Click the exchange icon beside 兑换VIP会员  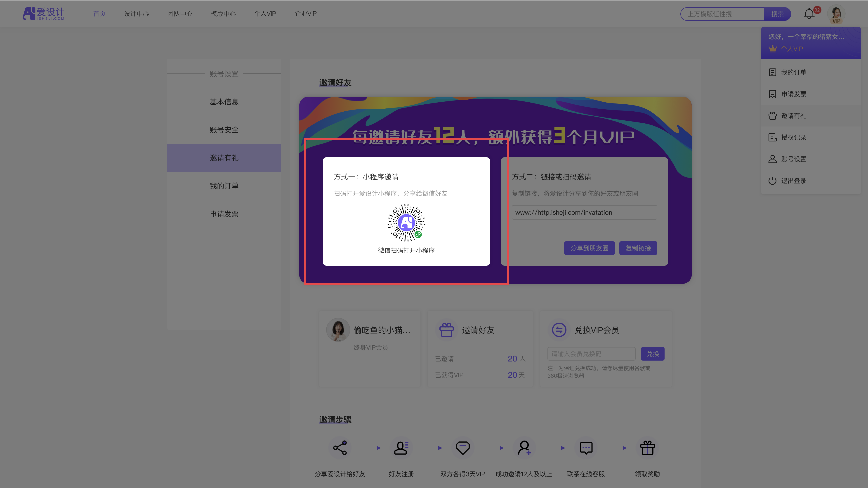click(559, 330)
